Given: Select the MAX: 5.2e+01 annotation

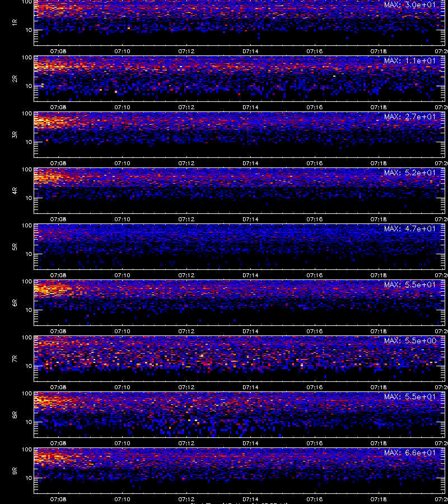Looking at the screenshot, I should tap(410, 172).
